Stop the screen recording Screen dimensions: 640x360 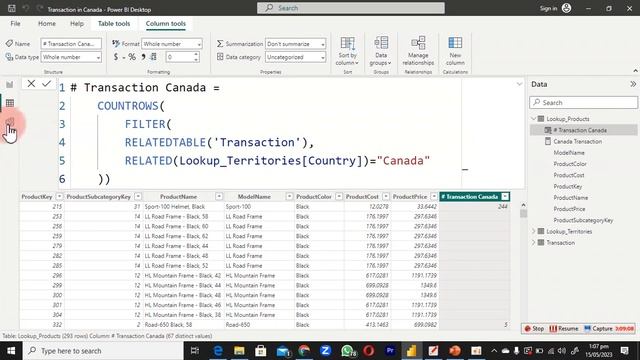pos(534,329)
